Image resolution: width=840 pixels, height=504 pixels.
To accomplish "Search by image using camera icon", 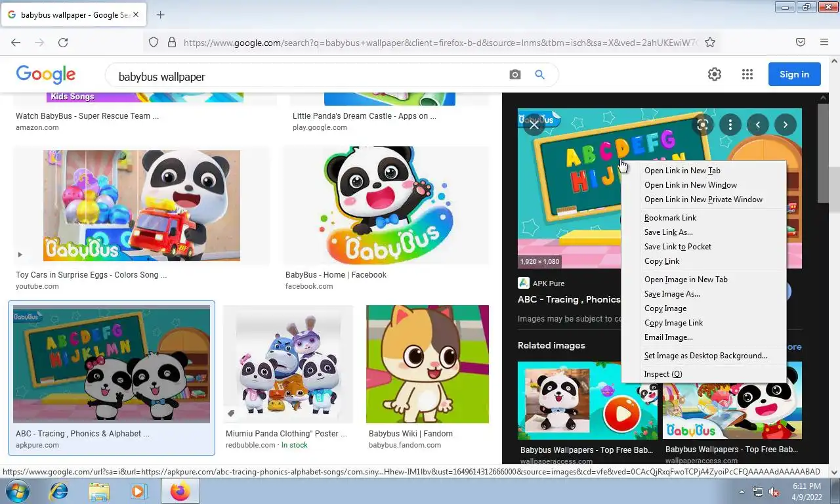I will pyautogui.click(x=515, y=75).
